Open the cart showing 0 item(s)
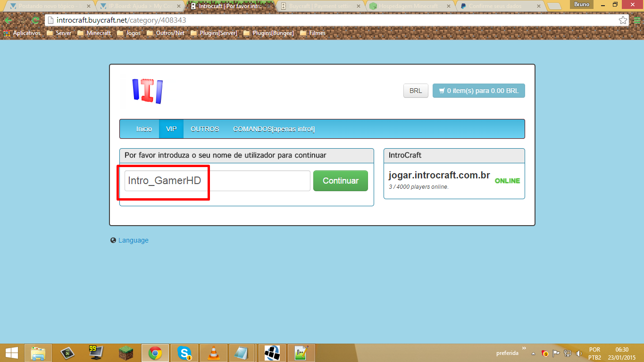This screenshot has width=644, height=362. tap(478, 91)
